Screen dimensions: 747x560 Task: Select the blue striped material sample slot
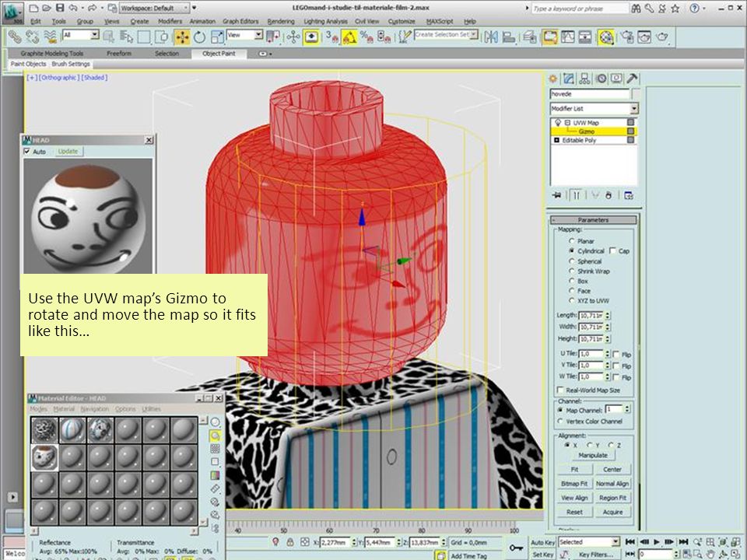[72, 430]
